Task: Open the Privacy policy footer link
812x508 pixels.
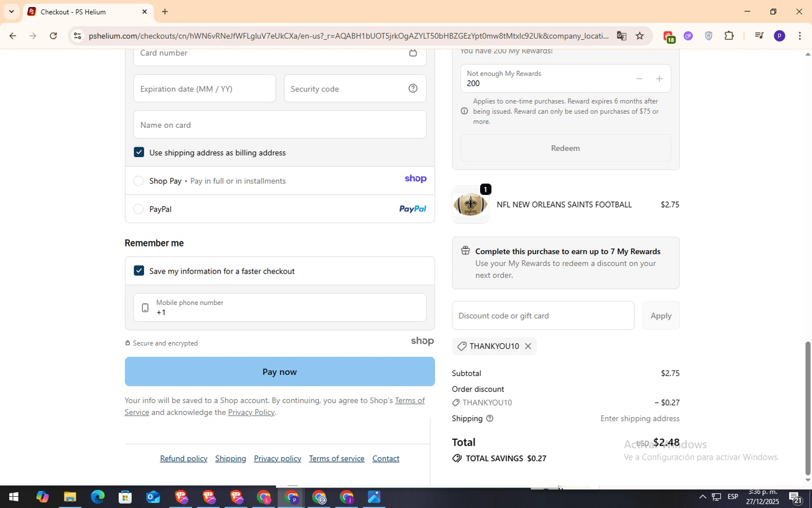Action: pyautogui.click(x=278, y=458)
